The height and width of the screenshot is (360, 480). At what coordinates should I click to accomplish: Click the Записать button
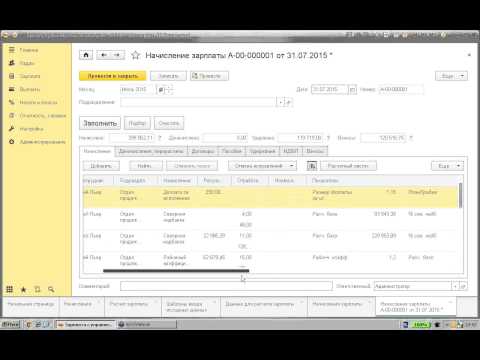pyautogui.click(x=168, y=76)
